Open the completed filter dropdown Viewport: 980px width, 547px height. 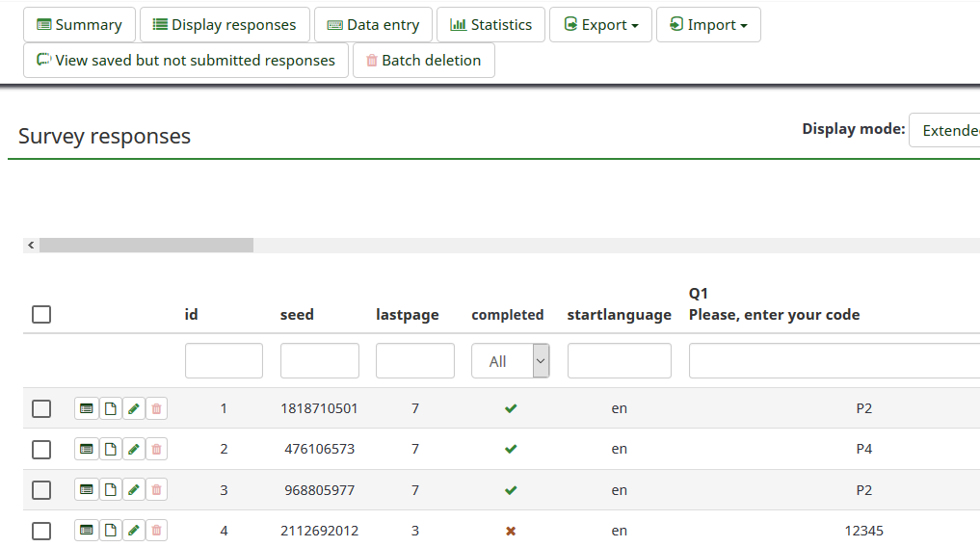click(x=510, y=361)
